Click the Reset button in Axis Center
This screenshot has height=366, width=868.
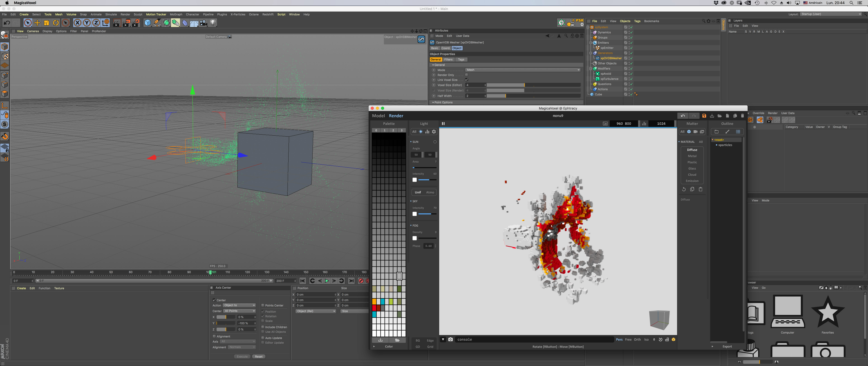(259, 357)
